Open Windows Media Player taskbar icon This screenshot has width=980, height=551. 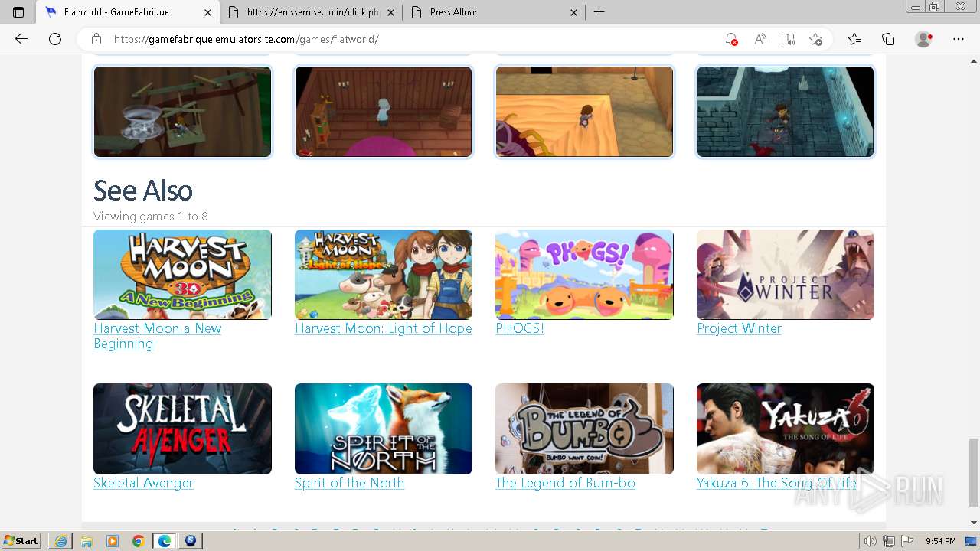(113, 541)
